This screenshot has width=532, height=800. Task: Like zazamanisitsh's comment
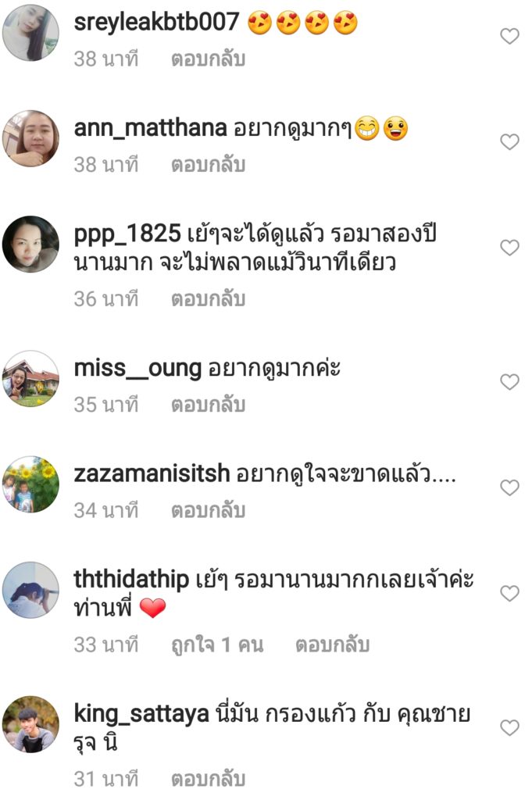[509, 487]
